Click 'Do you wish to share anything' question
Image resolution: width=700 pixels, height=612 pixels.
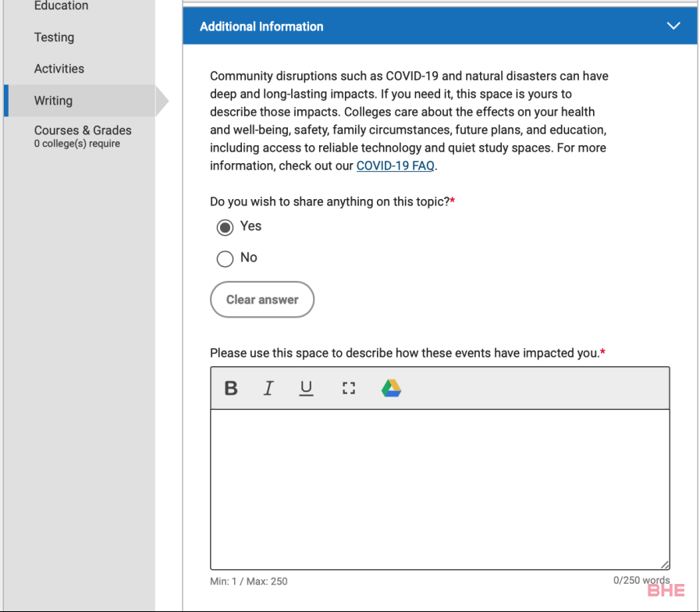coord(332,201)
